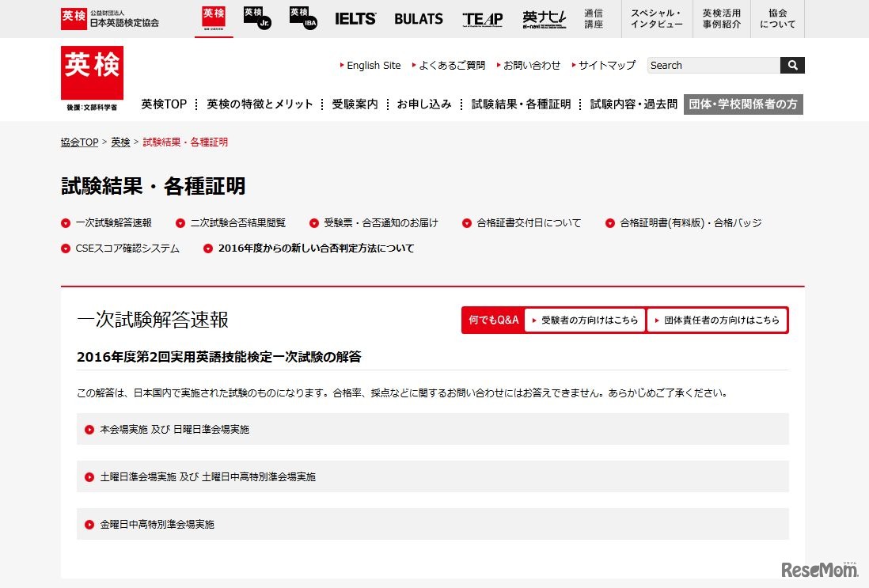Viewport: 869px width, 588px height.
Task: Expand 土曜日準会場実施 及び 土曜日中高特別準会場実施 row
Action: [x=433, y=476]
